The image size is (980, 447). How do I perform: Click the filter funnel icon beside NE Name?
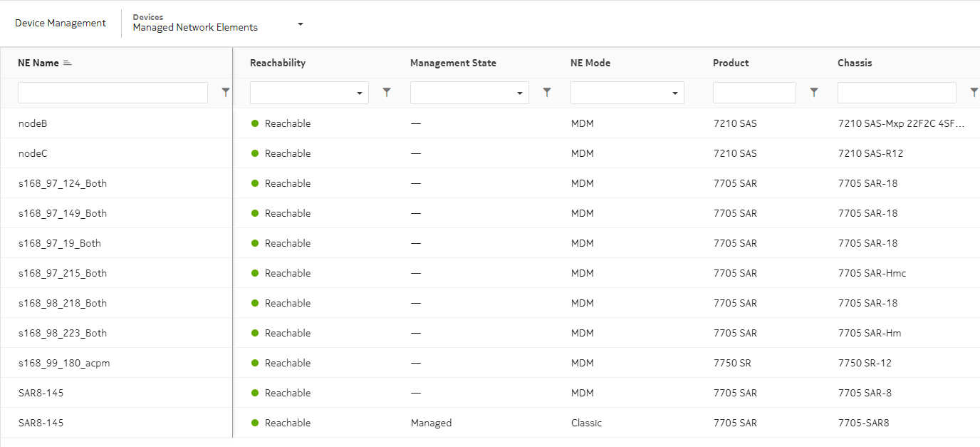[x=226, y=92]
